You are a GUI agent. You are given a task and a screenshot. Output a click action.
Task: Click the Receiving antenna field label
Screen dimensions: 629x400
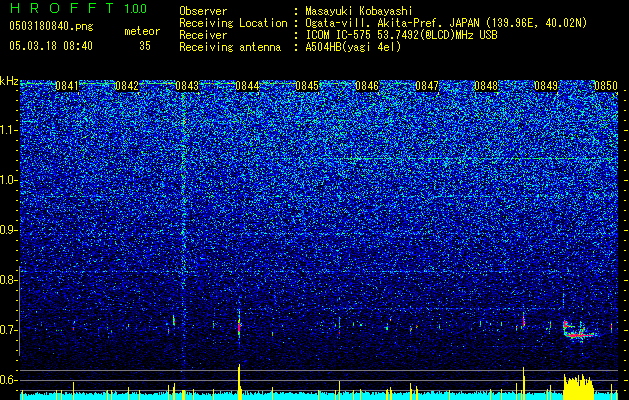[x=230, y=47]
